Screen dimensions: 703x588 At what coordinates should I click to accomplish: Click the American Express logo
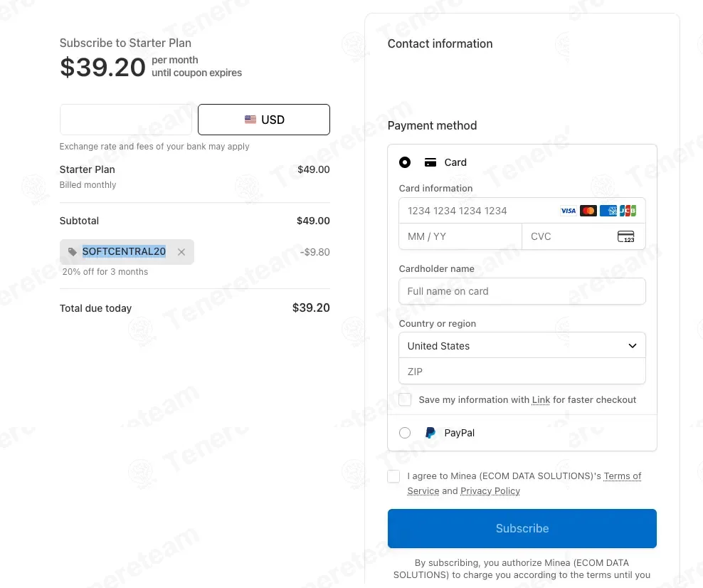click(x=608, y=211)
